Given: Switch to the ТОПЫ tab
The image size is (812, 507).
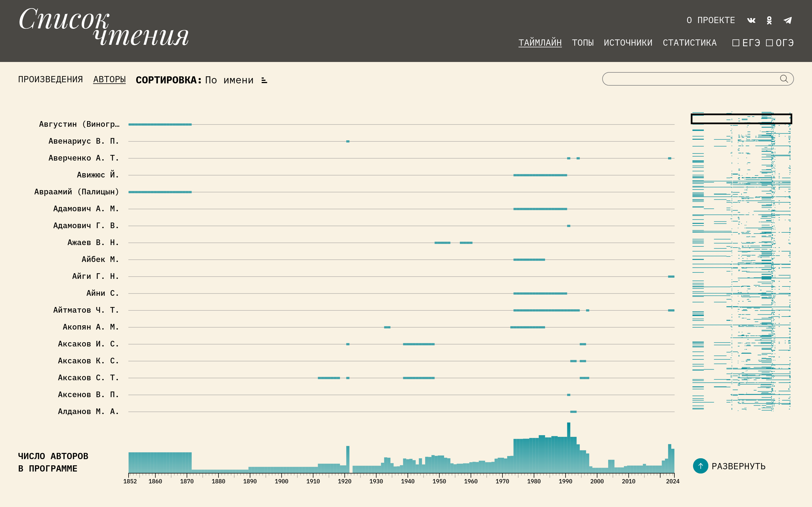Looking at the screenshot, I should (x=582, y=43).
